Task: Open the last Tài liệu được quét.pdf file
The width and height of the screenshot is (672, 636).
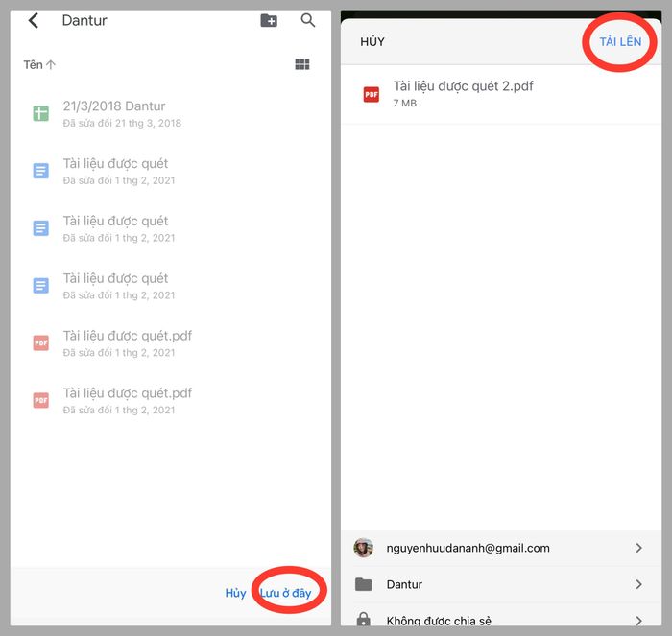Action: 127,393
